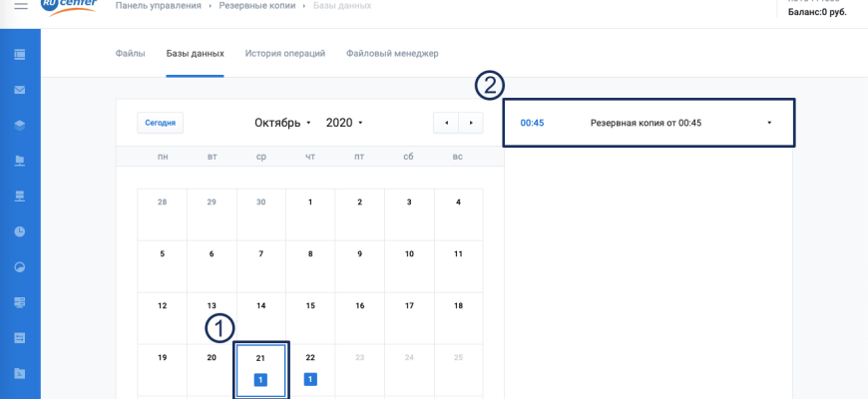Image resolution: width=868 pixels, height=399 pixels.
Task: Go to next month arrow
Action: pos(471,123)
